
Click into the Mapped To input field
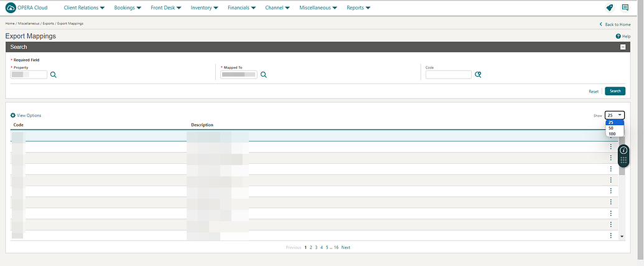pos(239,75)
